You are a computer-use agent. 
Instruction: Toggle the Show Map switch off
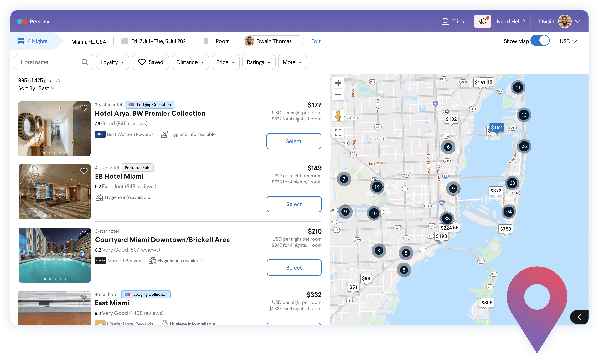tap(540, 41)
